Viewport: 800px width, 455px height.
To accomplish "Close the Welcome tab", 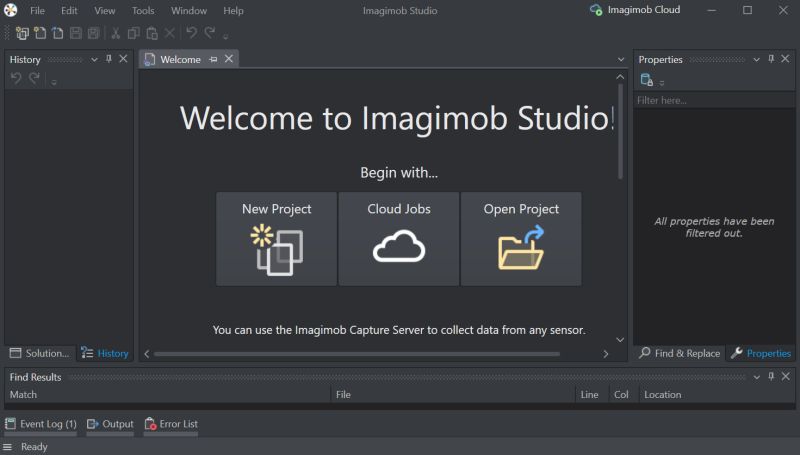I will pos(229,59).
